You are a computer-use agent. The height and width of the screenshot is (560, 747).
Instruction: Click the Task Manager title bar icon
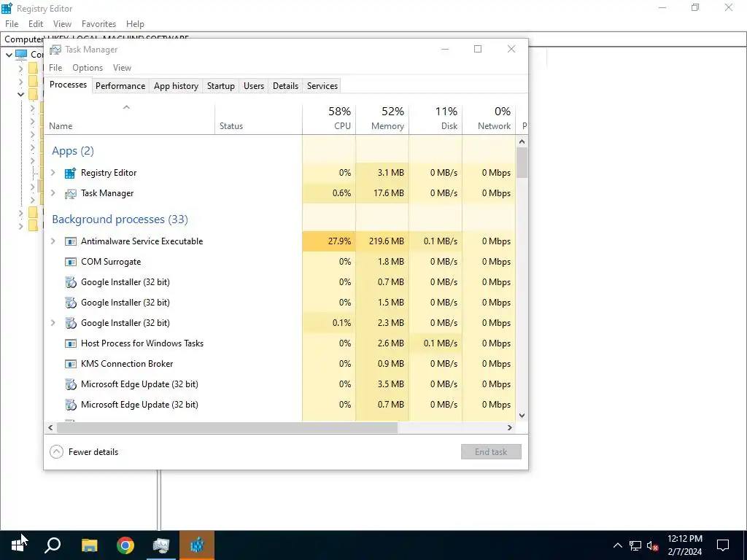55,50
